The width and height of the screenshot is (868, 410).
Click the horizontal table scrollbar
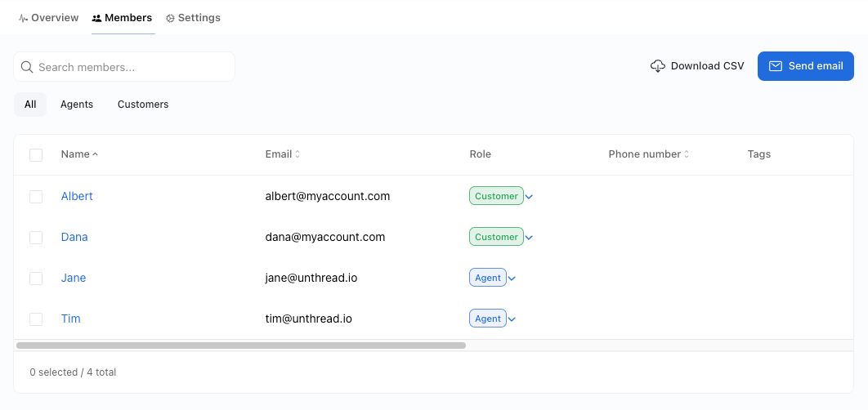click(240, 345)
